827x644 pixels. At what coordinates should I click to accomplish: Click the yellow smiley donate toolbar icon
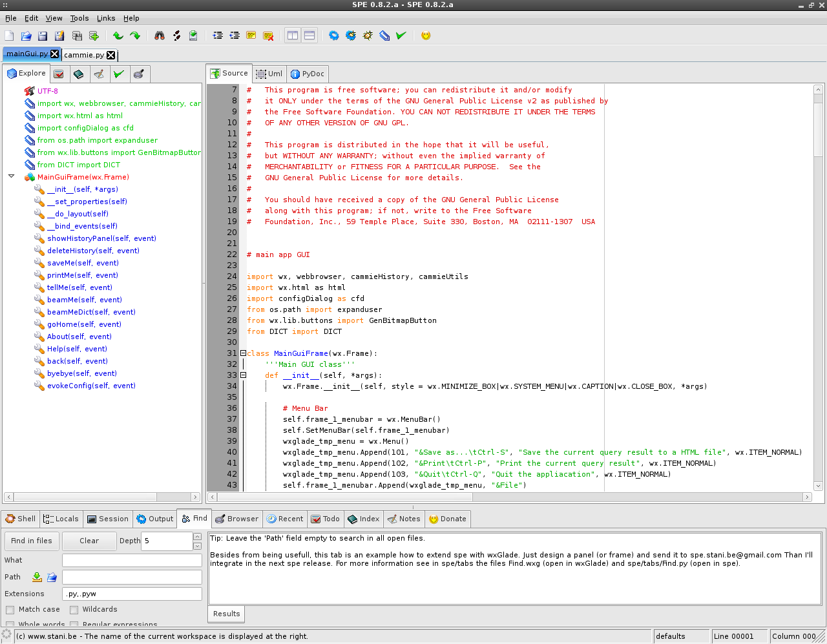point(426,36)
